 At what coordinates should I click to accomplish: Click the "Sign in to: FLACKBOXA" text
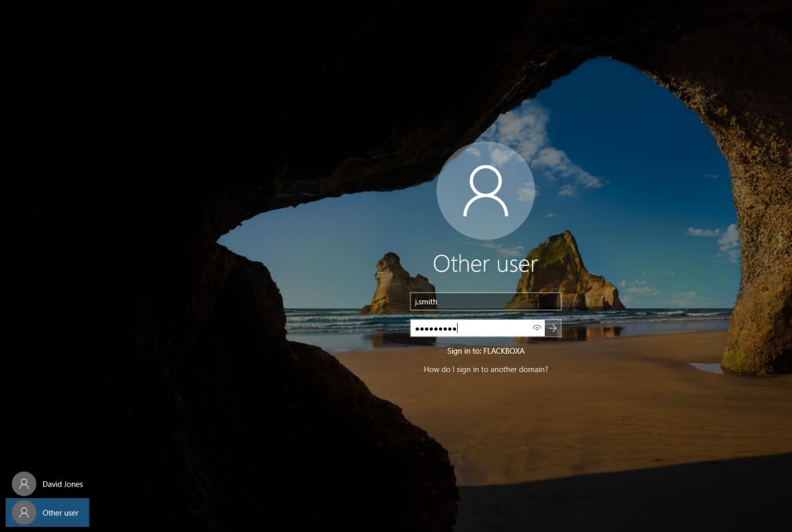tap(486, 351)
